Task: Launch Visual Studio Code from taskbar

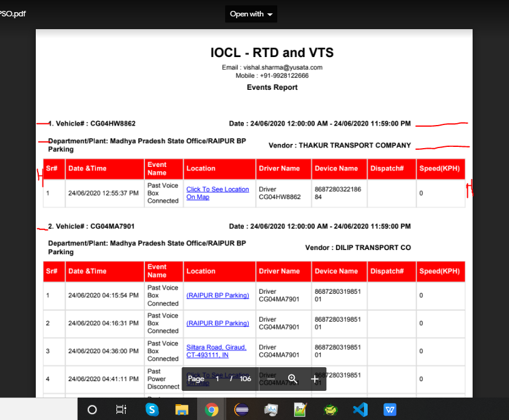Action: click(x=360, y=410)
